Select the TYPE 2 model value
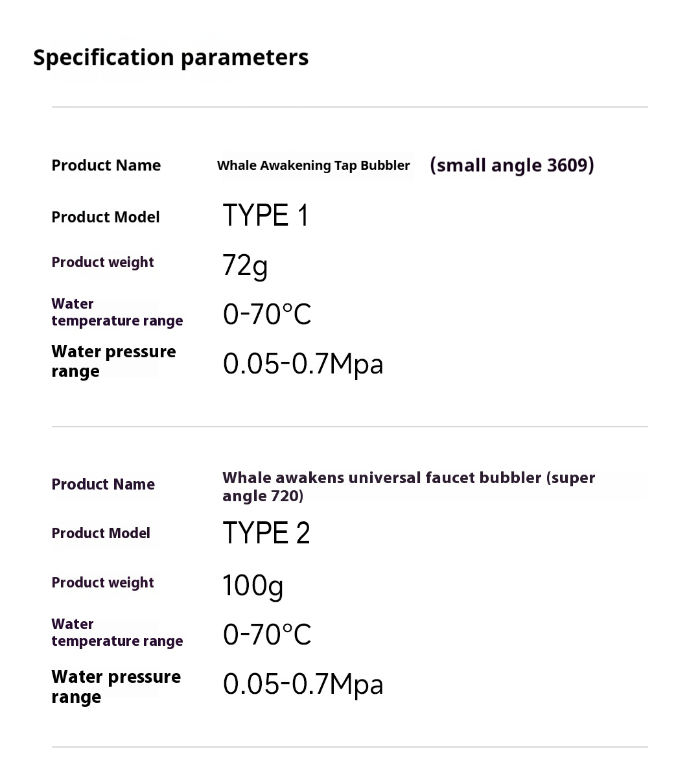This screenshot has width=700, height=758. click(266, 533)
